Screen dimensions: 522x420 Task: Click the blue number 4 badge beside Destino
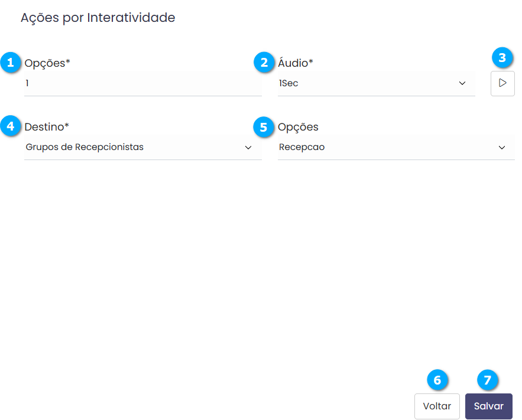[10, 126]
